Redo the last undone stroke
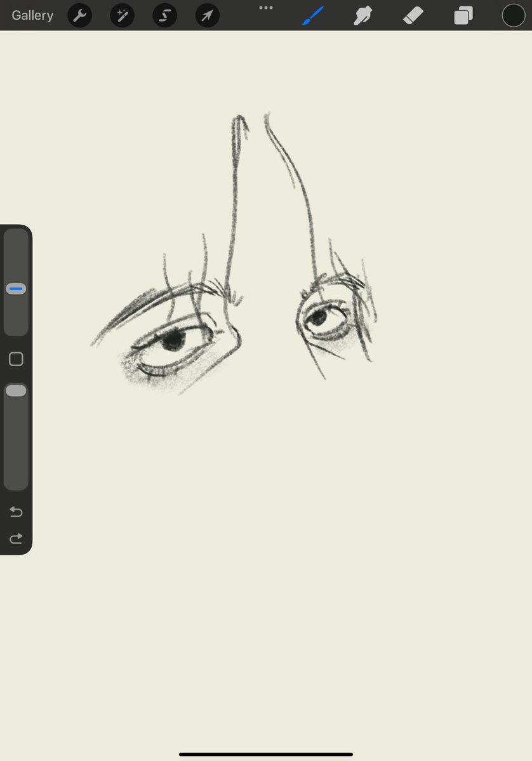Screen dimensions: 532x761 16,538
